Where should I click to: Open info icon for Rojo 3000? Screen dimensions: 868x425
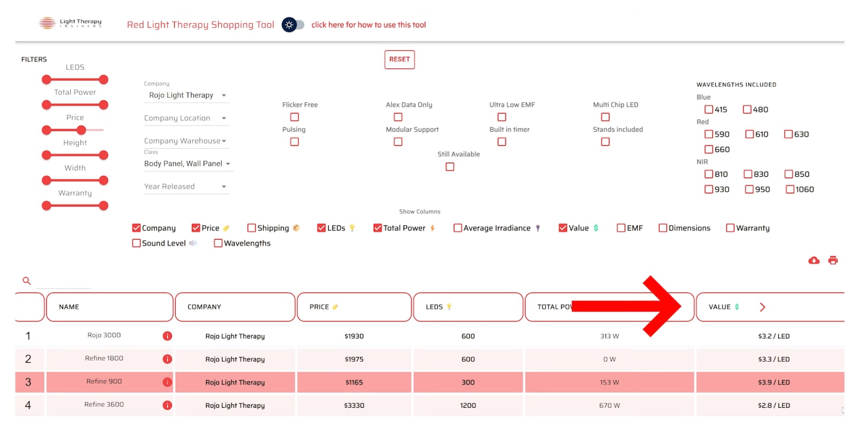pos(167,336)
